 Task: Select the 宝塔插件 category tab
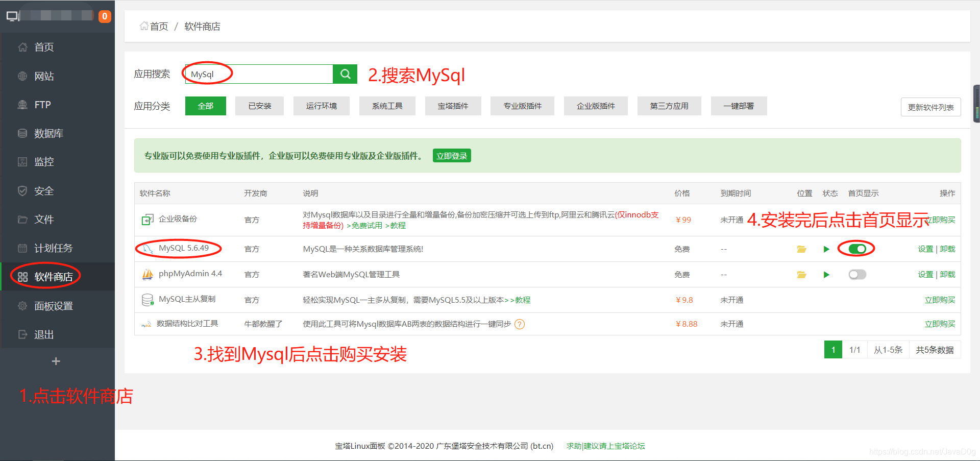(453, 106)
